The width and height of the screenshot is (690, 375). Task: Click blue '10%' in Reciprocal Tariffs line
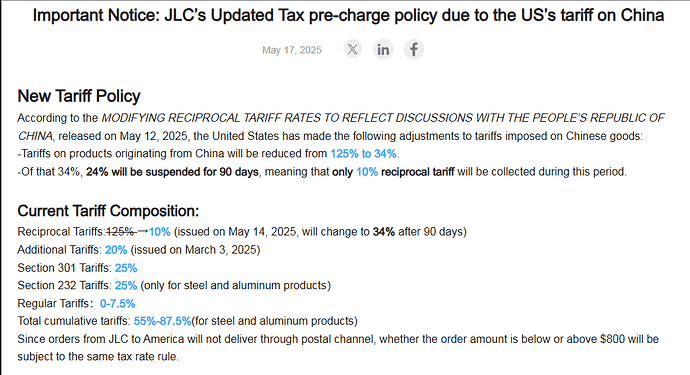coord(160,232)
